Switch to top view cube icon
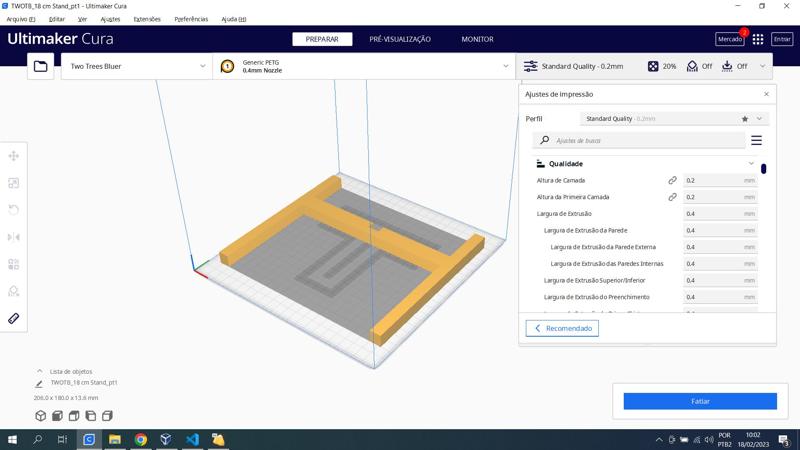 [x=74, y=416]
